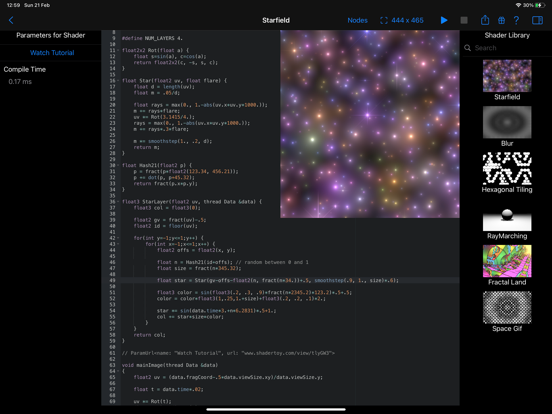Image resolution: width=552 pixels, height=414 pixels.
Task: Click the Compile Time label
Action: point(25,69)
